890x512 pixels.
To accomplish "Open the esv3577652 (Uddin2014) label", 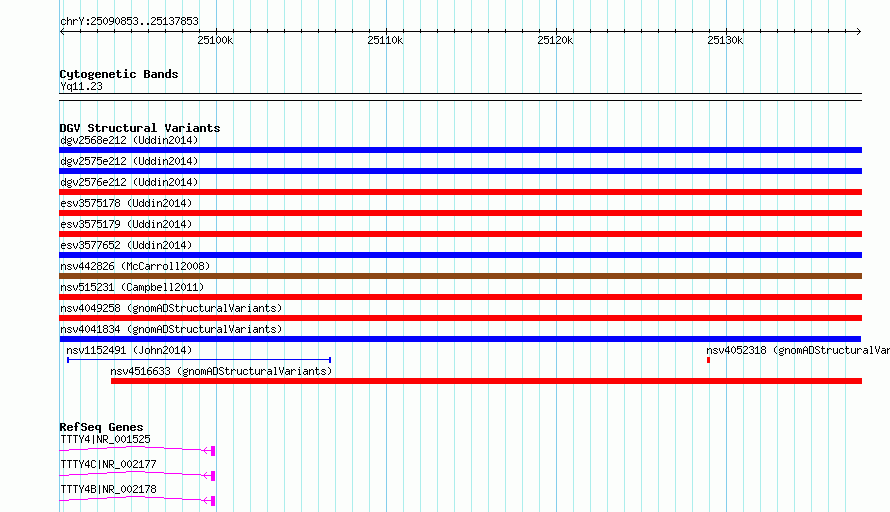I will (x=126, y=245).
